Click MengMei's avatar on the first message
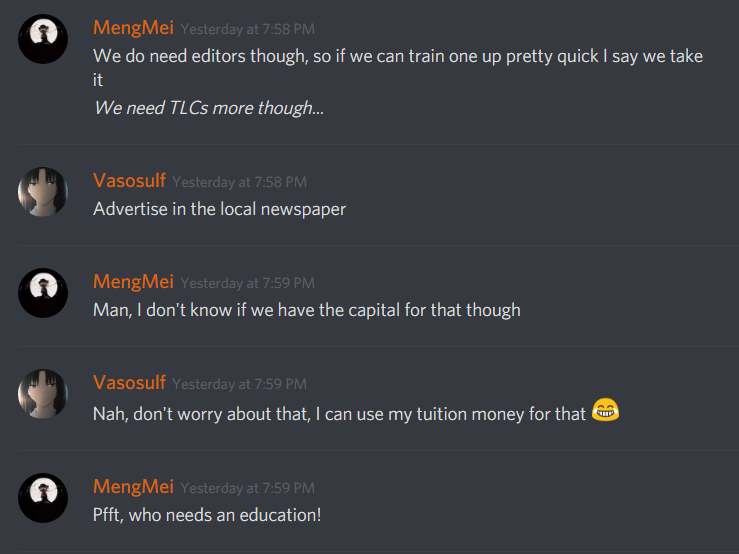The image size is (739, 554). click(x=43, y=39)
